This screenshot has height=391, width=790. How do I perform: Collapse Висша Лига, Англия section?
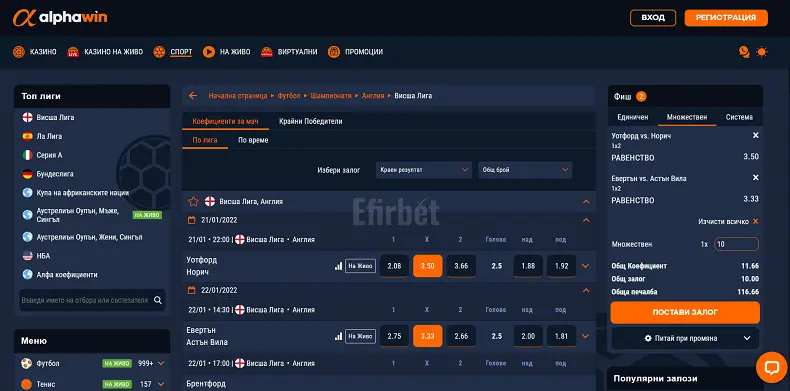click(x=585, y=202)
